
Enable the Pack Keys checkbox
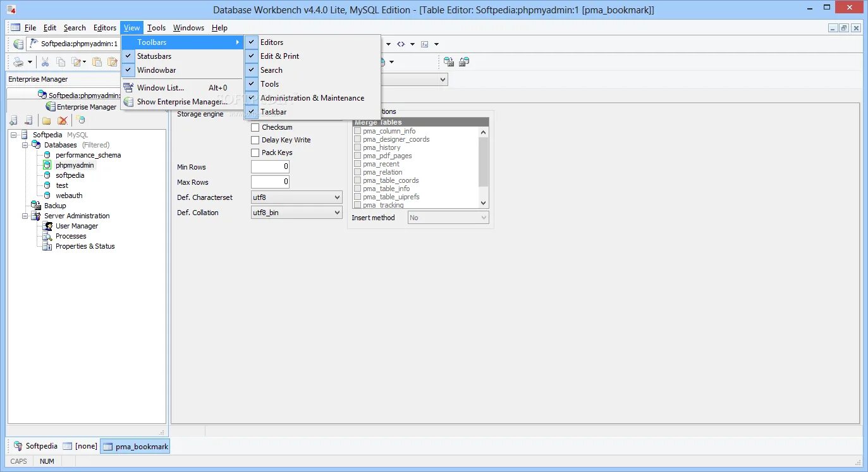(255, 152)
